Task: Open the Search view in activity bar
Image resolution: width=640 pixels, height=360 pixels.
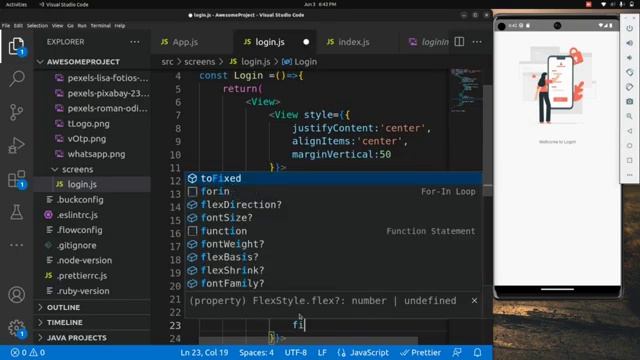Action: [x=16, y=78]
